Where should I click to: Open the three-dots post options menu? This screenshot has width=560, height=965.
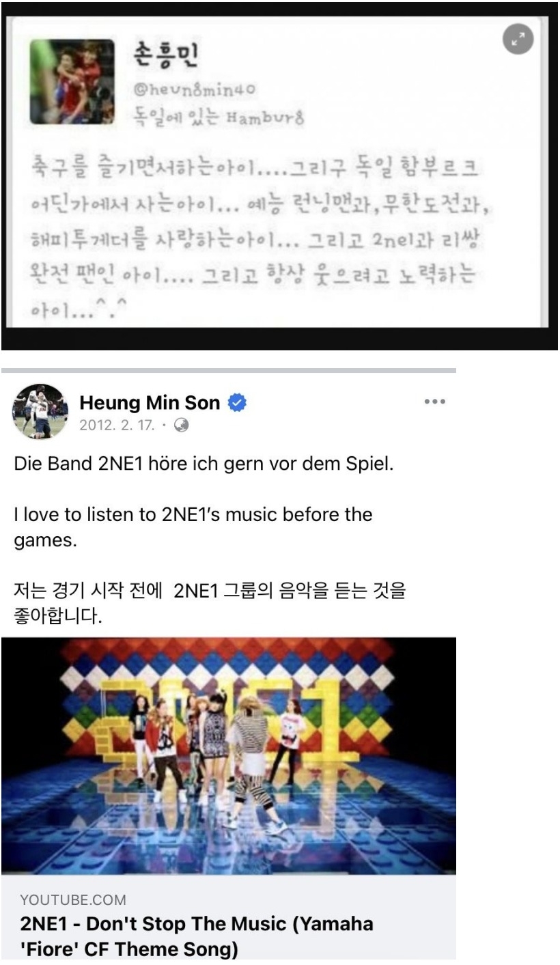pyautogui.click(x=434, y=402)
